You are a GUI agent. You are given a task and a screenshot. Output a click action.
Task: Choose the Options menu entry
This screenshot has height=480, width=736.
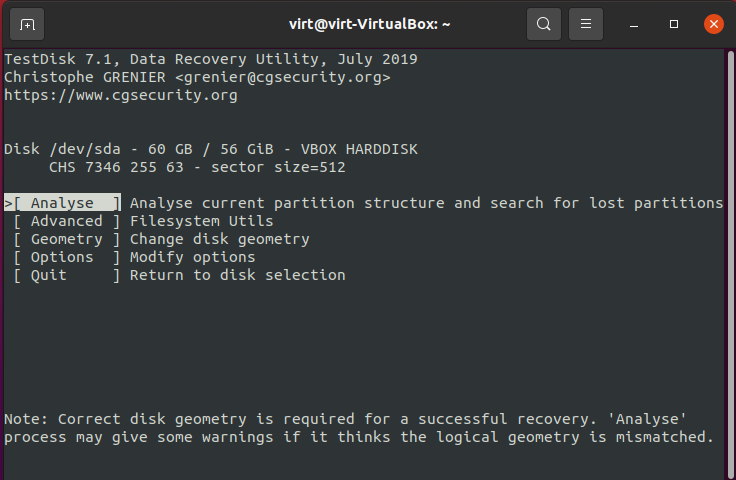67,257
